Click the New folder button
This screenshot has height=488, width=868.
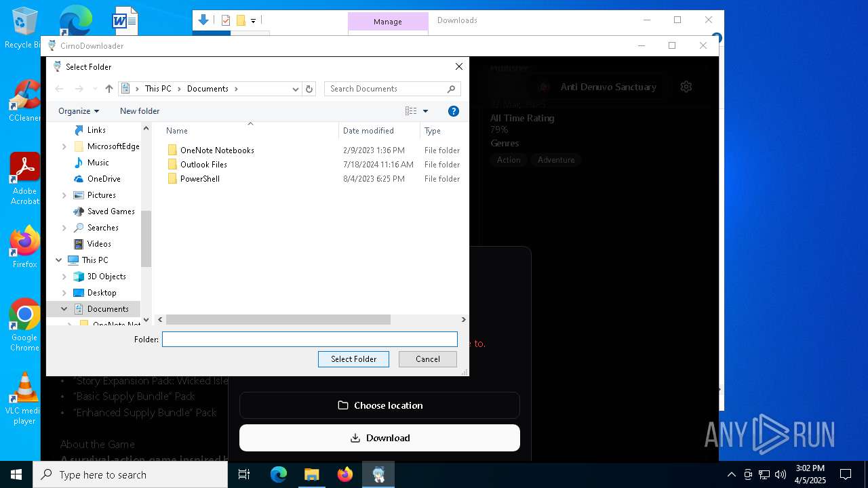pyautogui.click(x=140, y=111)
